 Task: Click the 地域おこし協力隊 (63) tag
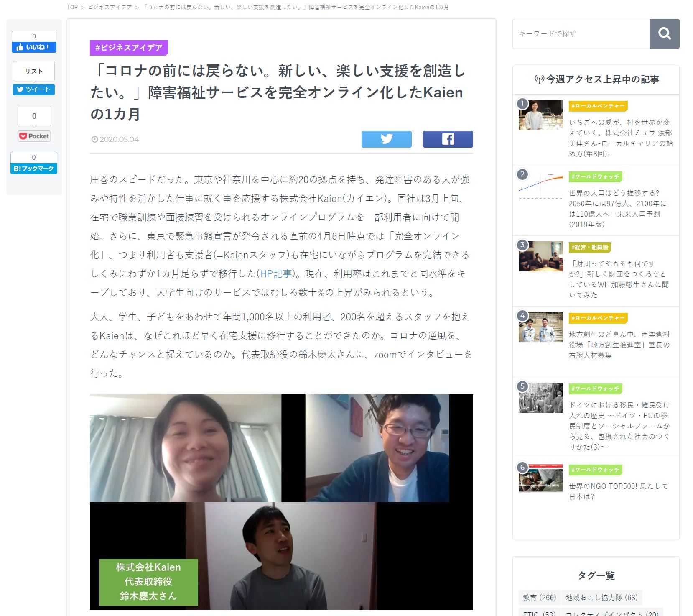coord(602,598)
